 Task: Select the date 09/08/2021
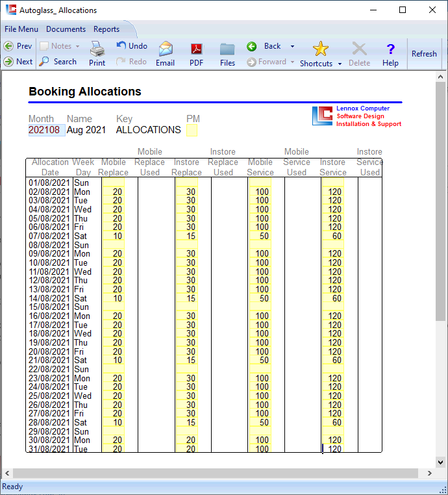point(49,254)
